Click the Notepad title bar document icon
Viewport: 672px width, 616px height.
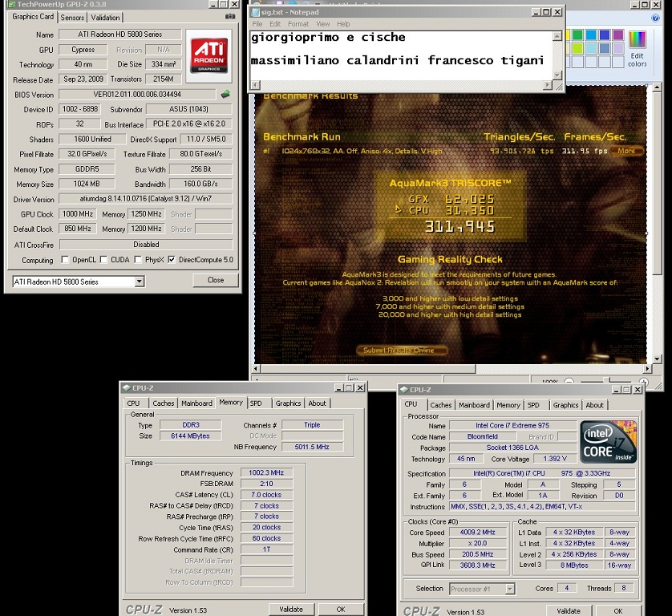(x=256, y=12)
